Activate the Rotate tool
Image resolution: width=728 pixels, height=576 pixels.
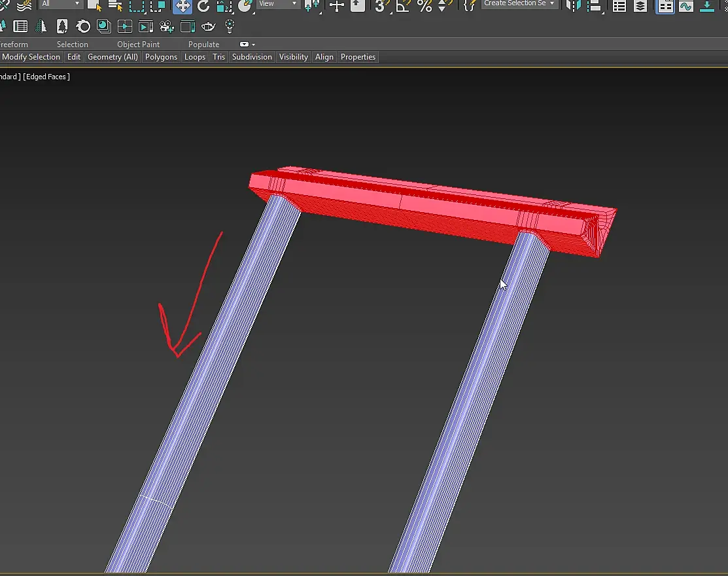point(203,6)
